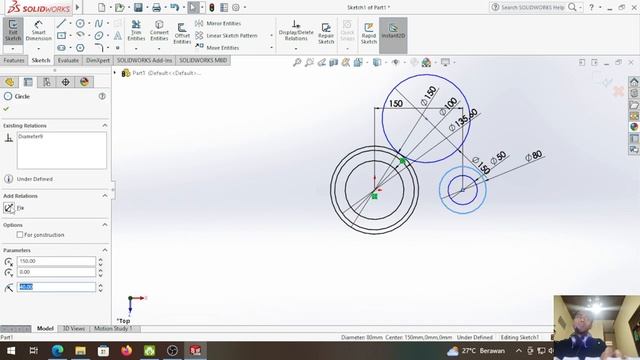Click Mirror Entities
640x360 pixels.
218,23
